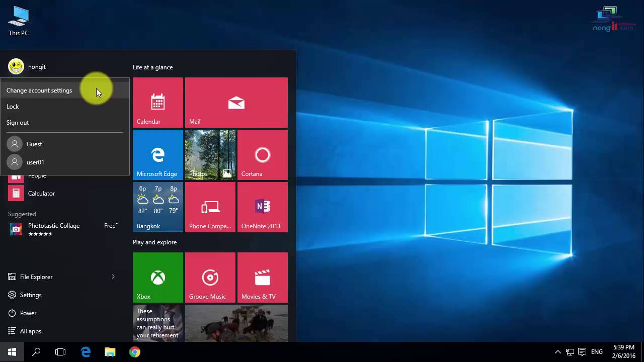Switch to the Guest account
This screenshot has height=362, width=644.
click(x=64, y=144)
